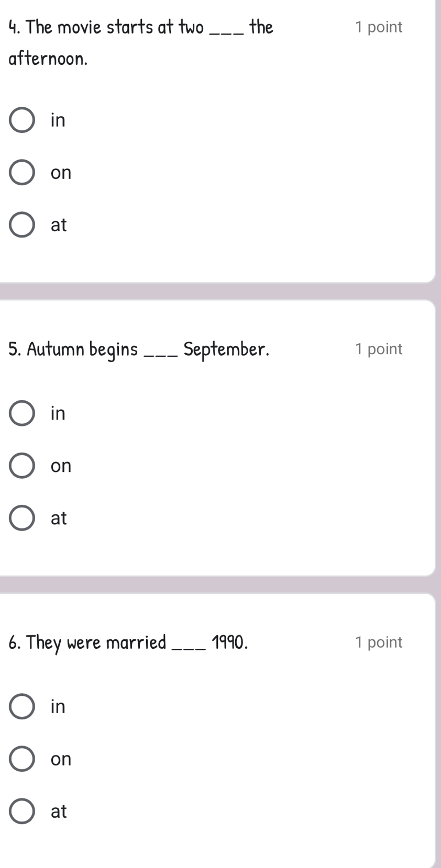This screenshot has height=868, width=441.
Task: Click the 'at' option text under question 4
Action: (x=59, y=225)
